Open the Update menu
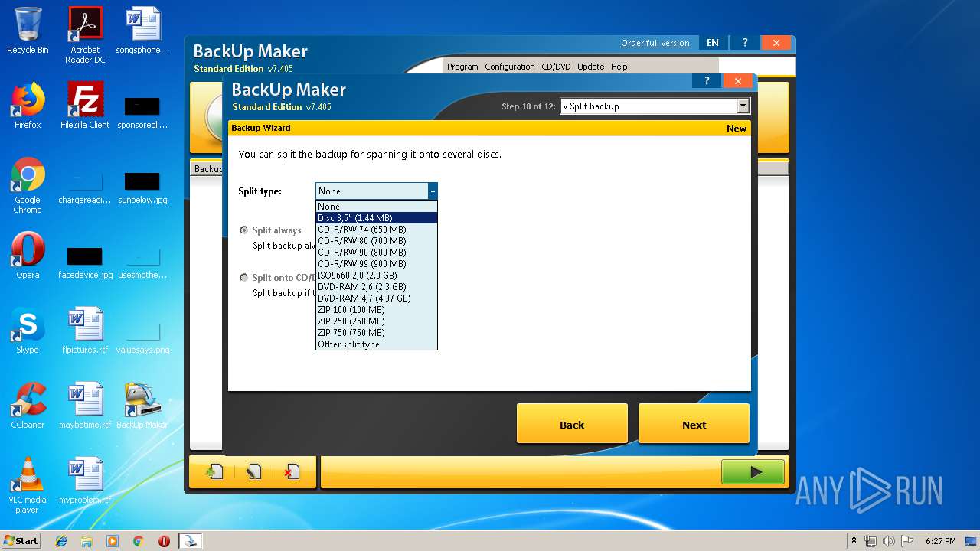980x551 pixels. tap(590, 67)
